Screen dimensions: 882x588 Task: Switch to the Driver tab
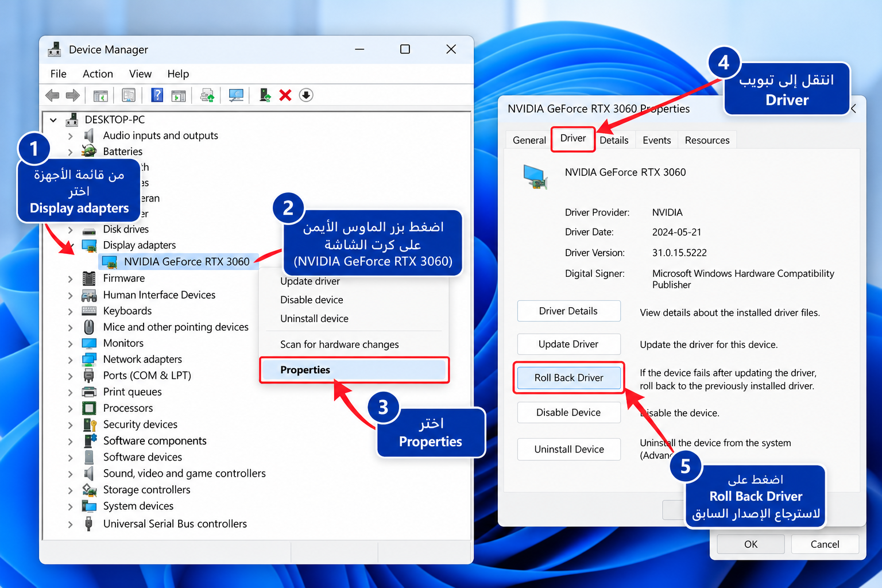pos(573,138)
